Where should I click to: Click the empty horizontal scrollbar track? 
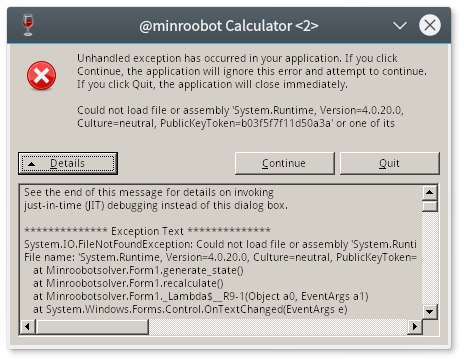coord(278,326)
